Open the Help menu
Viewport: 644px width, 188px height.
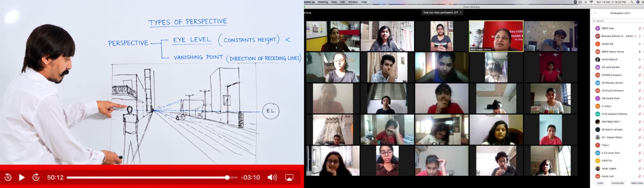(364, 2)
